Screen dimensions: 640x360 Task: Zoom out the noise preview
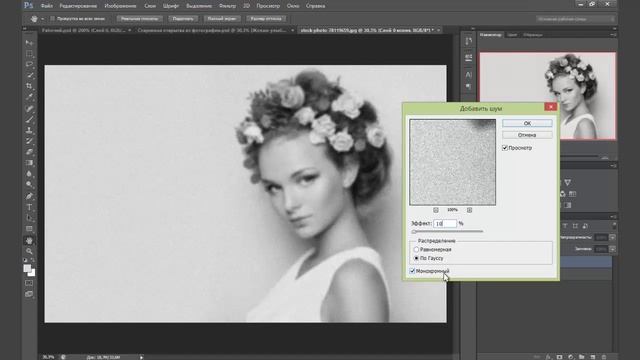436,210
